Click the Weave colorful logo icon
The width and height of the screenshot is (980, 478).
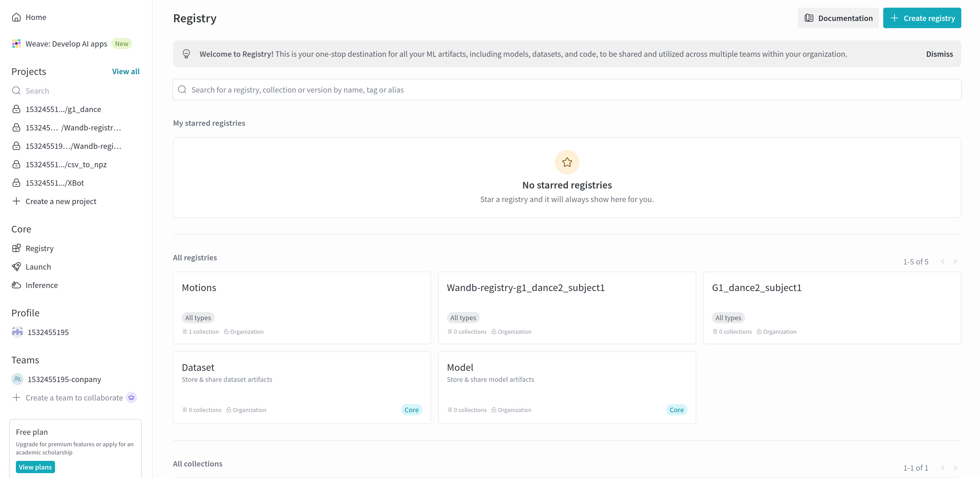click(x=16, y=44)
